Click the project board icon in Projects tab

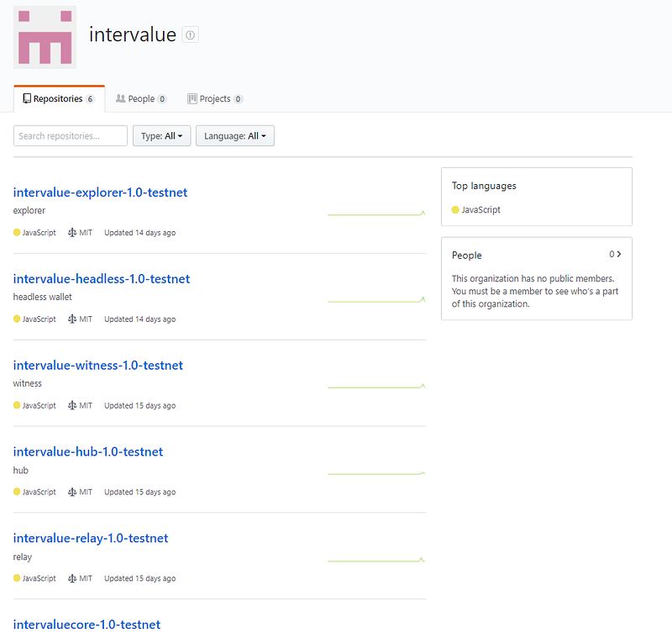point(192,98)
